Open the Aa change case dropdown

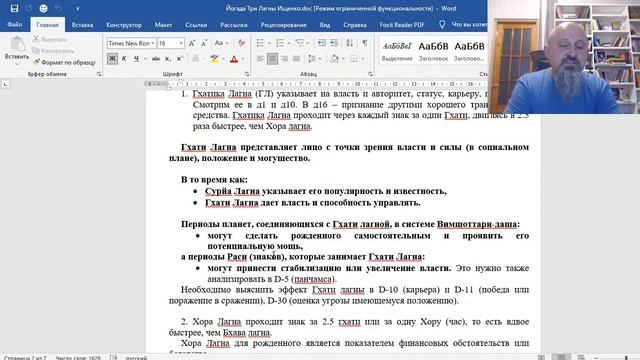tap(221, 43)
